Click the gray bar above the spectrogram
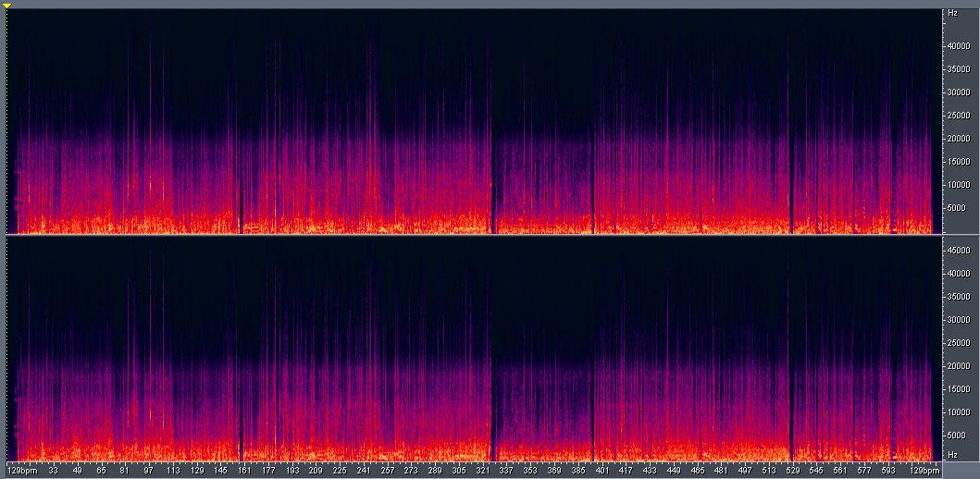Image resolution: width=980 pixels, height=479 pixels. click(x=490, y=5)
